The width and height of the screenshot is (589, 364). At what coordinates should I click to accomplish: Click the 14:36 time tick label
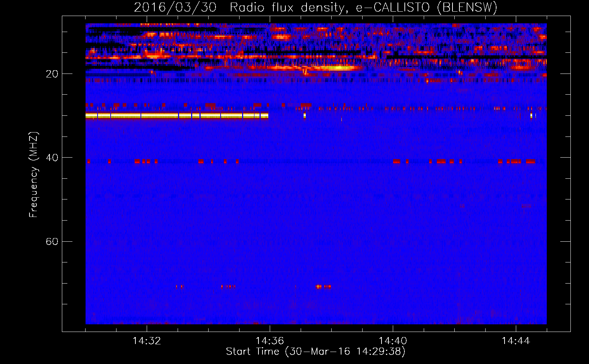pos(270,341)
